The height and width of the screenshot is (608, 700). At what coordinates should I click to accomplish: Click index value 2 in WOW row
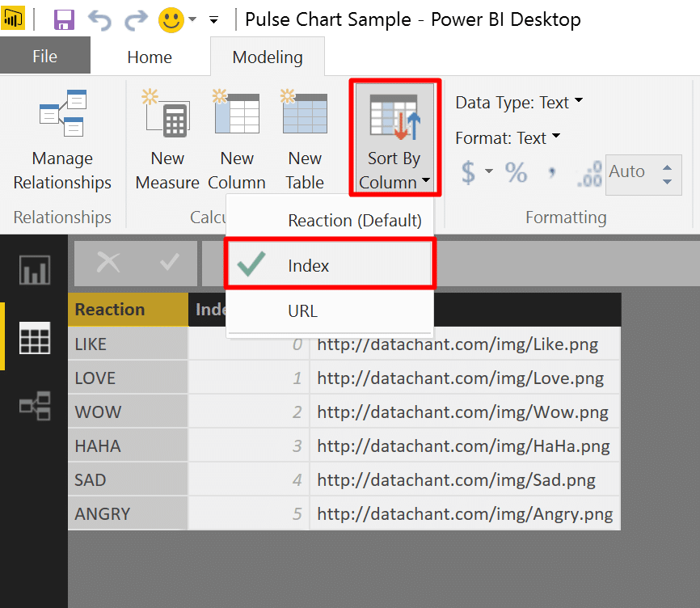249,412
